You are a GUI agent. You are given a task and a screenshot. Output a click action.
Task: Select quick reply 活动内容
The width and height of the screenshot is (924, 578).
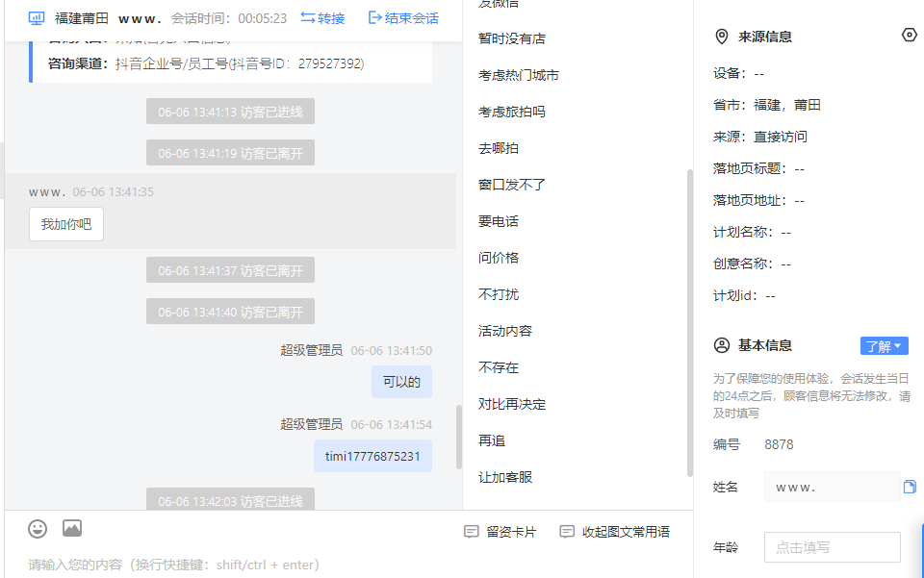pos(505,331)
